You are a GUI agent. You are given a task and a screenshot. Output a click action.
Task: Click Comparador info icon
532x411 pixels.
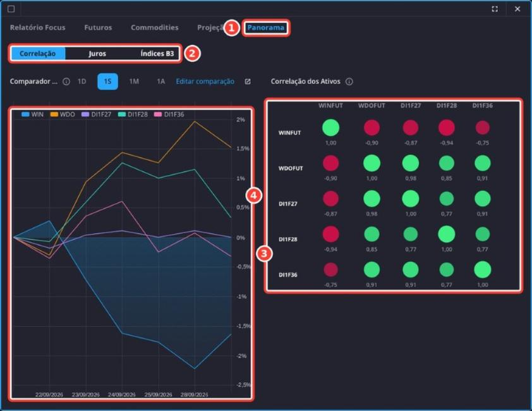66,82
